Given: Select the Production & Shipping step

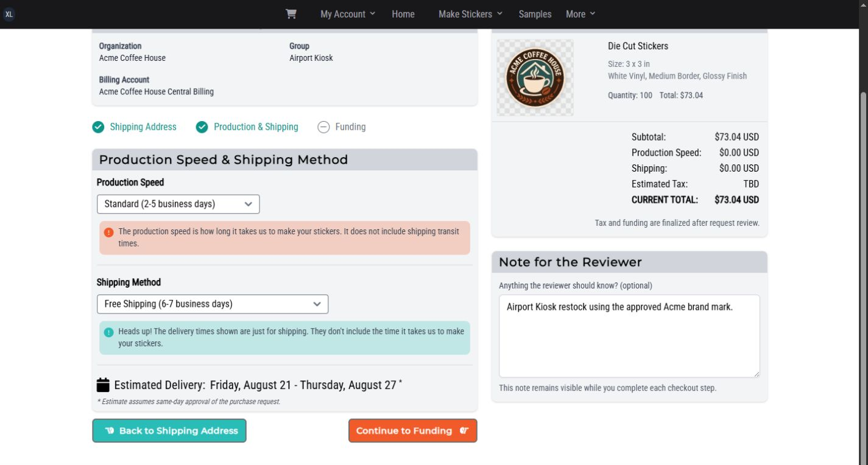Looking at the screenshot, I should [256, 127].
